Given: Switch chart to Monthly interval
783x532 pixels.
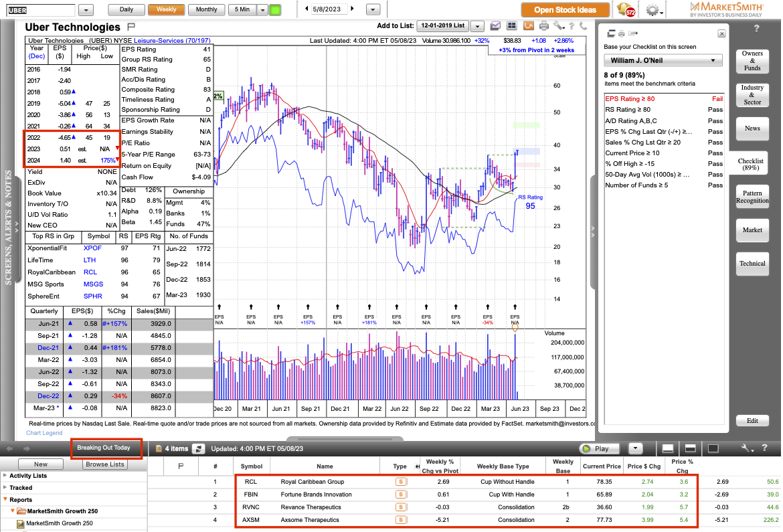Looking at the screenshot, I should point(206,9).
